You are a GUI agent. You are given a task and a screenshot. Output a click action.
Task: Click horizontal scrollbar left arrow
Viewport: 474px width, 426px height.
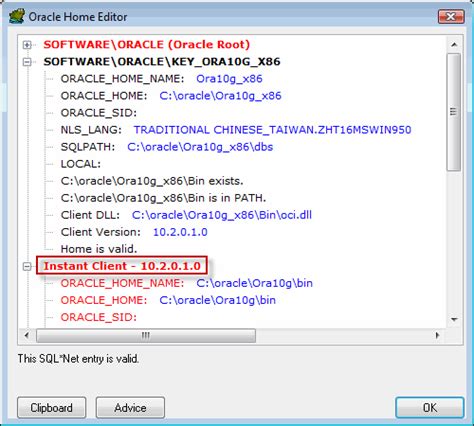click(x=27, y=335)
